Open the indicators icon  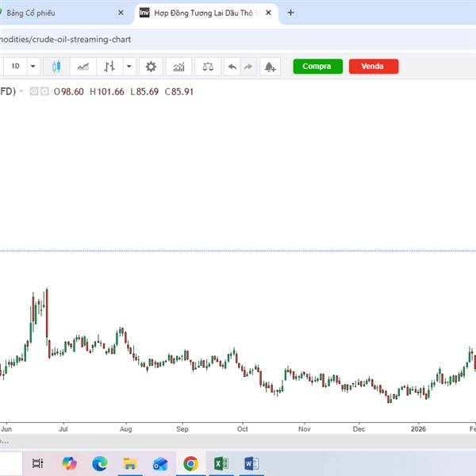pos(178,66)
